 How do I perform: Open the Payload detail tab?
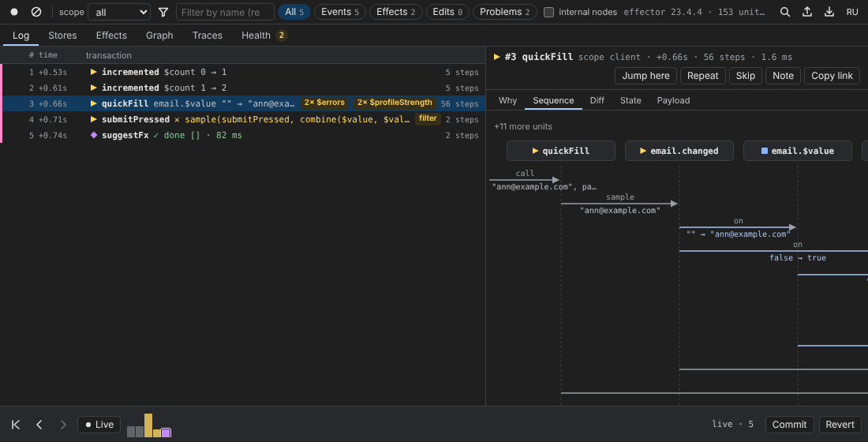(673, 100)
